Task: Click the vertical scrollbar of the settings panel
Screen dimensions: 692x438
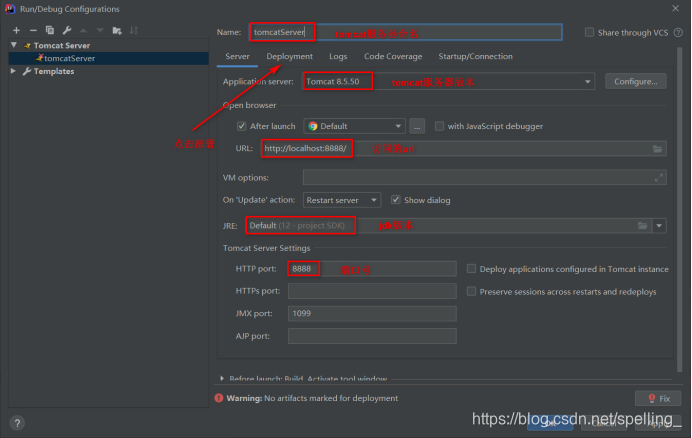Action: [x=680, y=210]
